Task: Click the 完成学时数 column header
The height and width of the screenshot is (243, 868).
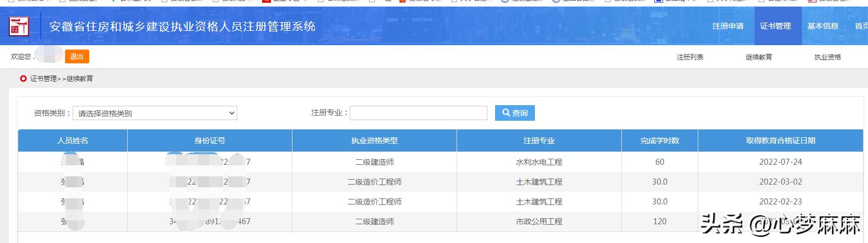Action: pyautogui.click(x=660, y=141)
